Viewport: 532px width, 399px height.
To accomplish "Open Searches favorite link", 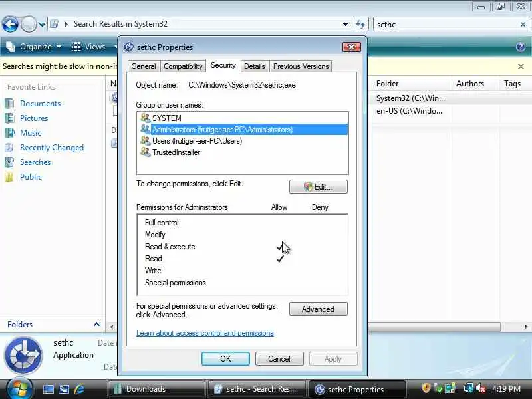I will point(35,162).
